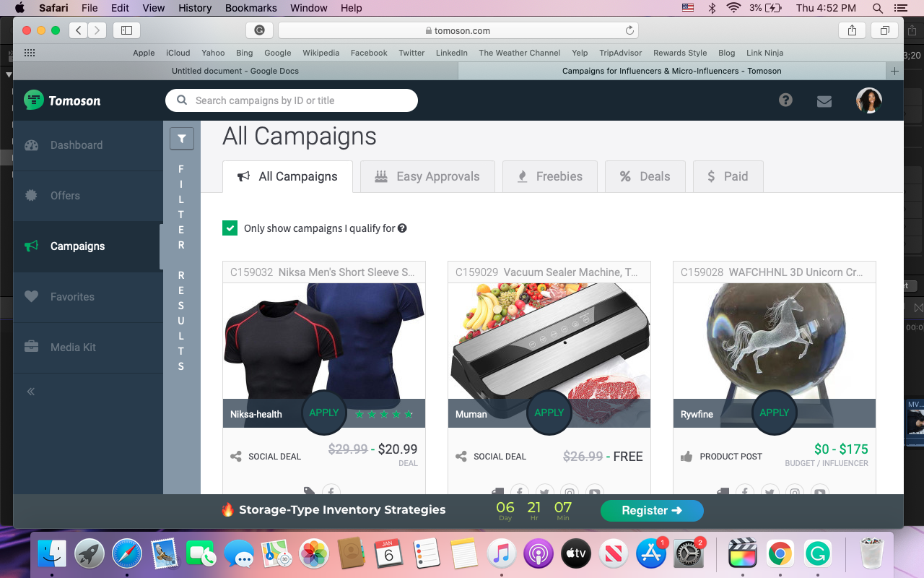This screenshot has width=924, height=578.
Task: Toggle Only show campaigns I qualify for checkbox
Action: click(x=230, y=228)
